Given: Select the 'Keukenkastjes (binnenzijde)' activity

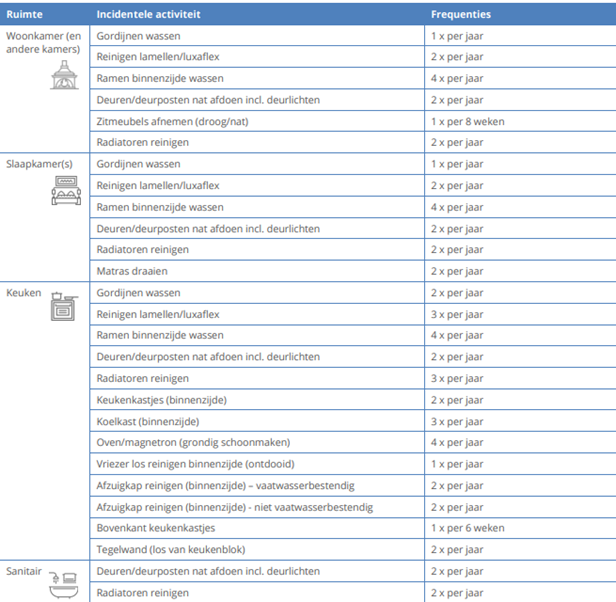Looking at the screenshot, I should [162, 400].
